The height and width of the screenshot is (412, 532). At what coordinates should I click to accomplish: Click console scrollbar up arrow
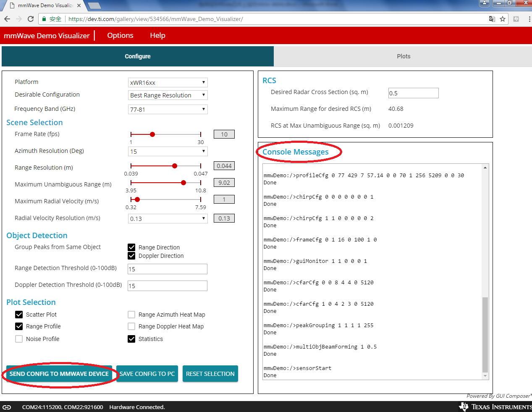tap(485, 168)
